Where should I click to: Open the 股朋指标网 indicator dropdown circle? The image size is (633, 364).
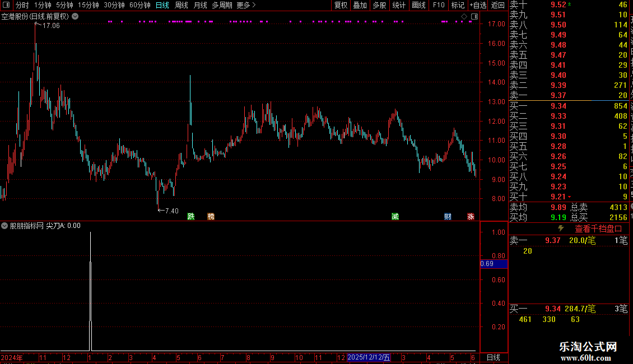tap(4, 226)
